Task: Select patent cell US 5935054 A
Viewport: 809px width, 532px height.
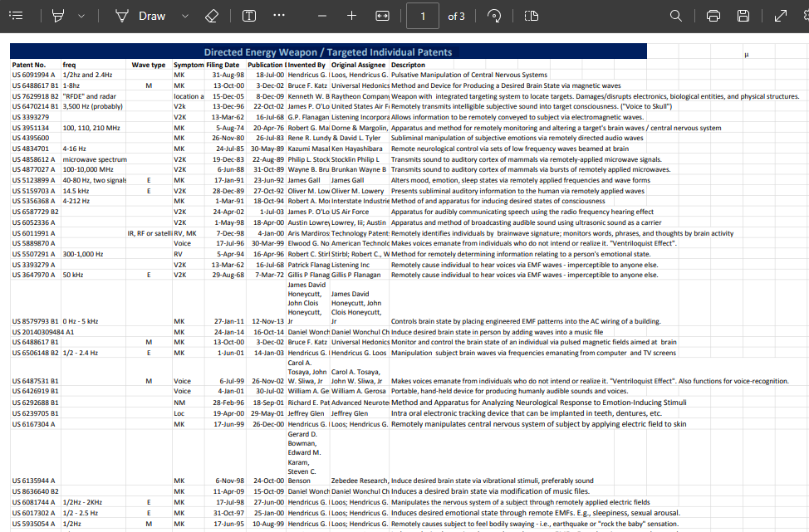Action: point(33,525)
